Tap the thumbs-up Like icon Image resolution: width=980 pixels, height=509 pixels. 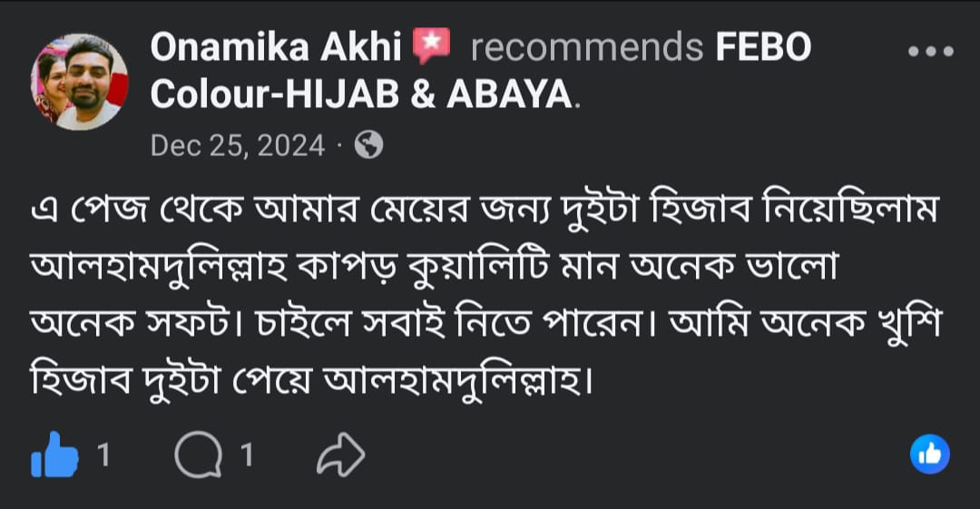coord(54,455)
